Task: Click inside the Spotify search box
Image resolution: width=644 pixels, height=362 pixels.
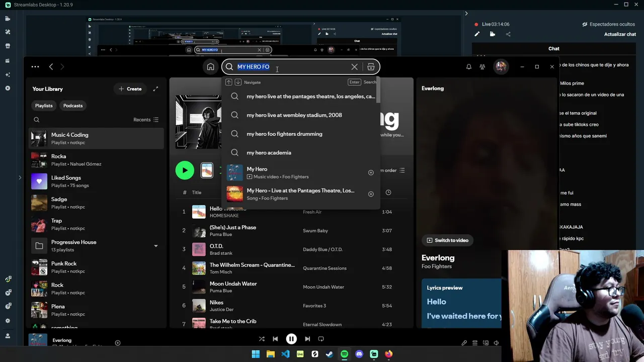Action: coord(301,67)
